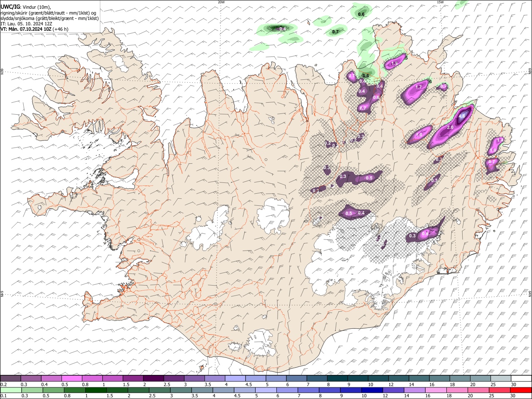The width and height of the screenshot is (532, 399).
Task: Click the '15W' longitude label at top
Action: pyautogui.click(x=440, y=2)
